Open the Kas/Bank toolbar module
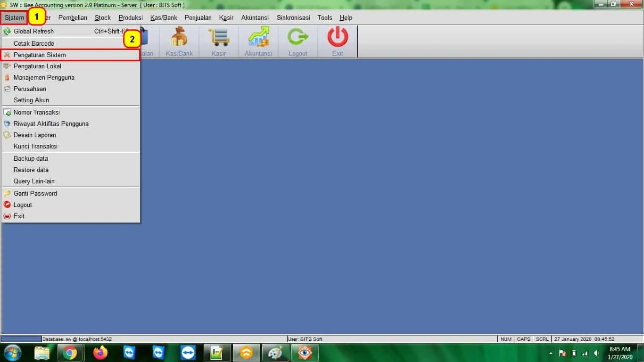Screen dimensions: 644x362 click(179, 41)
